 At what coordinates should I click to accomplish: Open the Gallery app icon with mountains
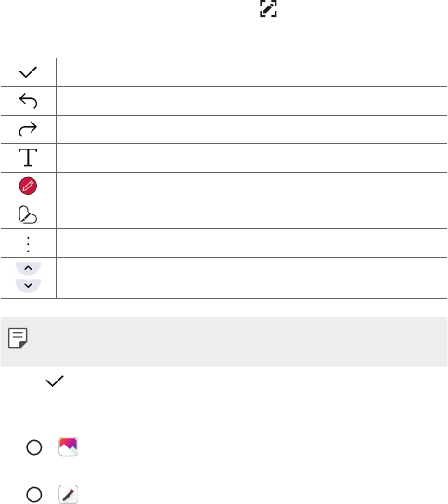68,446
